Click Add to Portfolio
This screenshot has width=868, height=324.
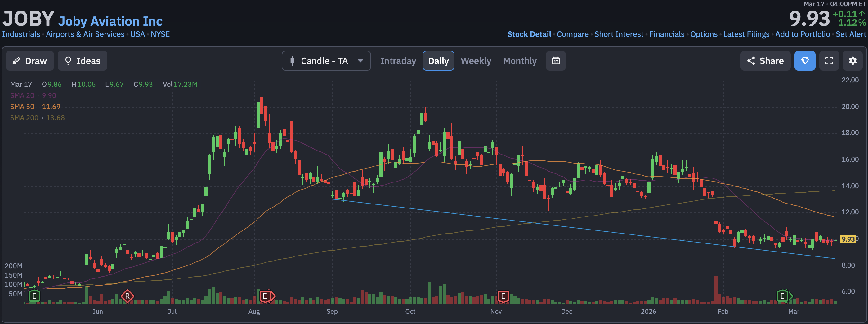click(x=802, y=34)
